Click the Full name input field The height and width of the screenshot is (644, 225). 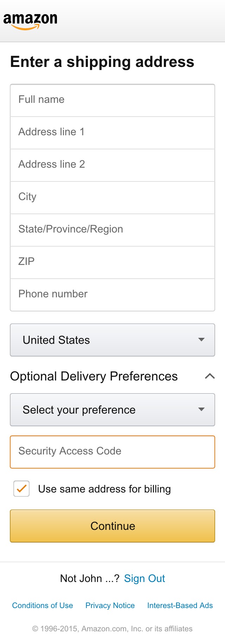[x=112, y=100]
